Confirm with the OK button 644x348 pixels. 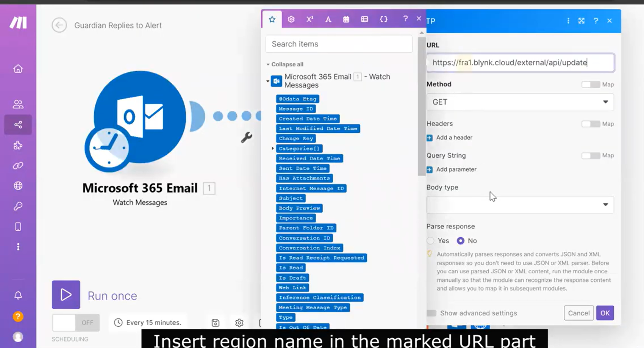click(x=605, y=313)
